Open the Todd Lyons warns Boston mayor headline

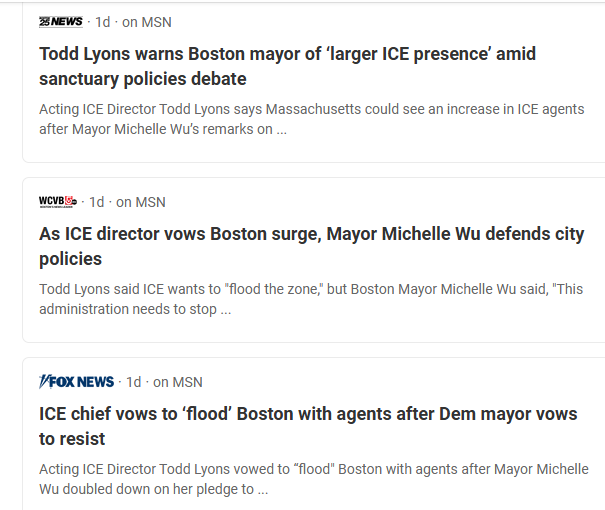coord(287,54)
